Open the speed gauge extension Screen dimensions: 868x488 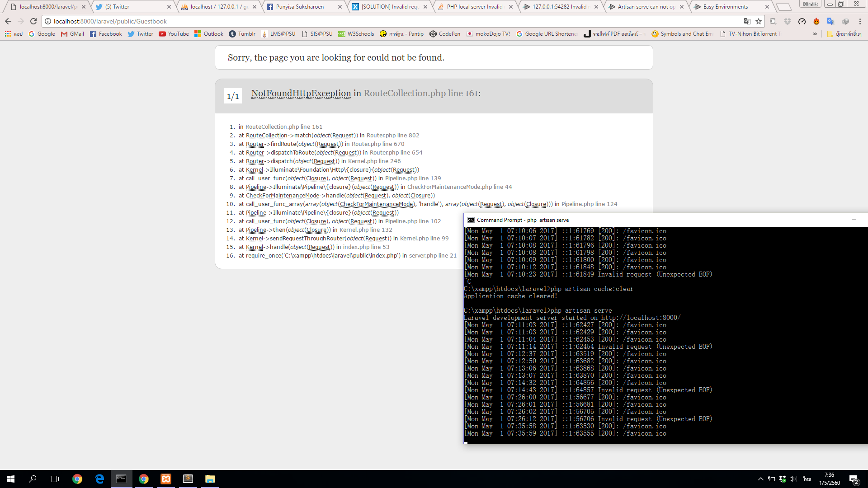coord(802,21)
